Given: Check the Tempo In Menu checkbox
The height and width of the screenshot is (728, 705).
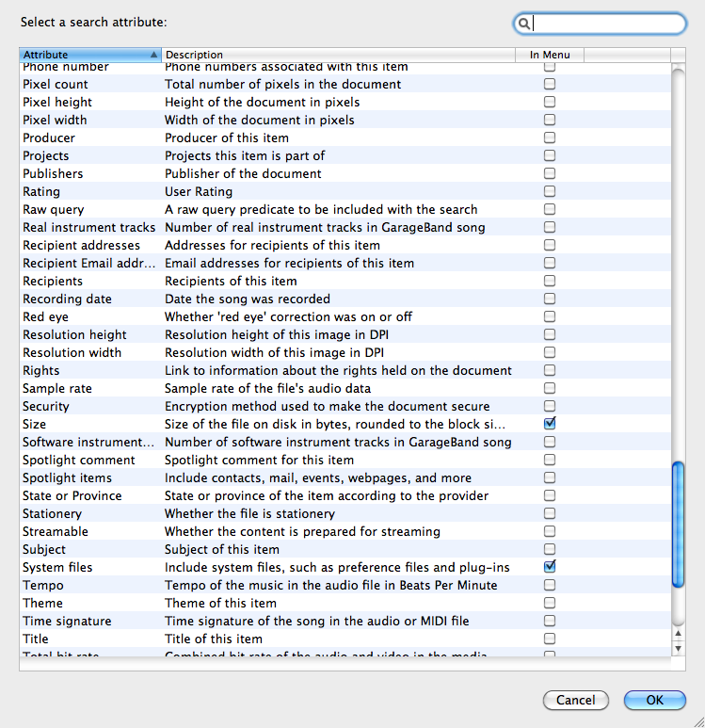Looking at the screenshot, I should click(x=550, y=585).
